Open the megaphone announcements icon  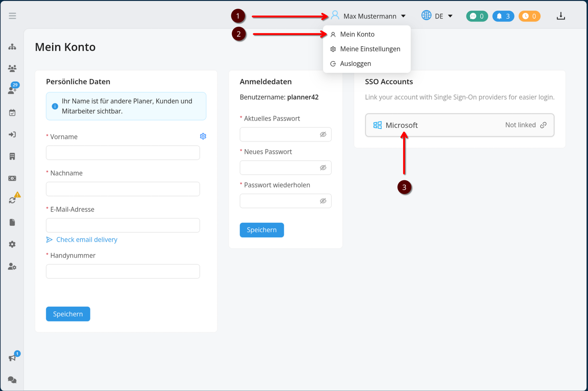coord(12,358)
